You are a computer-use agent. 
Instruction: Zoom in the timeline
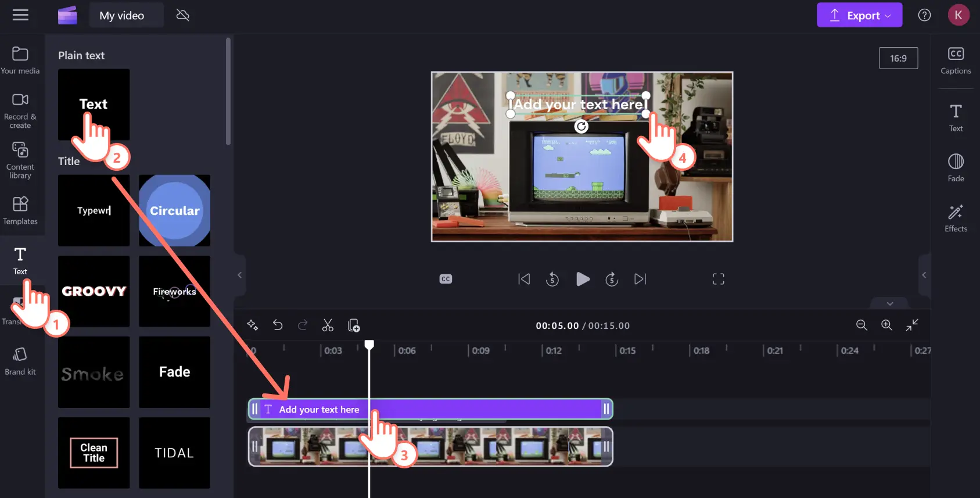(886, 325)
